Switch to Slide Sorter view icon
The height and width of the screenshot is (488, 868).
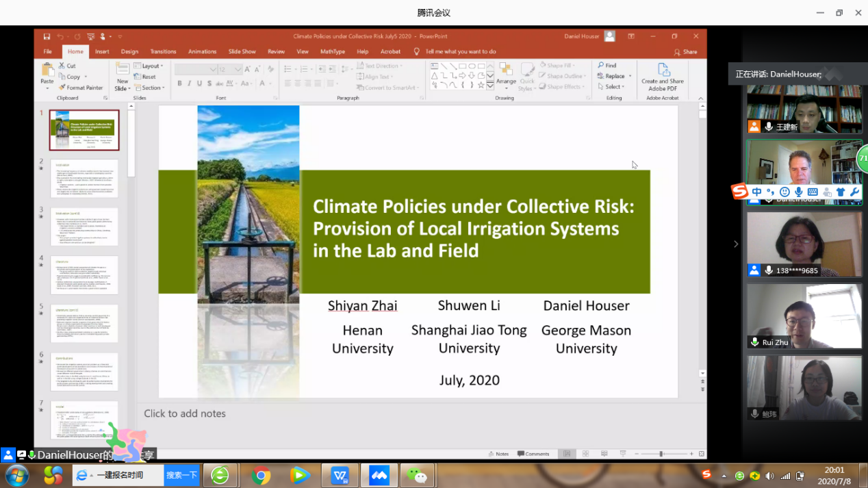[585, 454]
